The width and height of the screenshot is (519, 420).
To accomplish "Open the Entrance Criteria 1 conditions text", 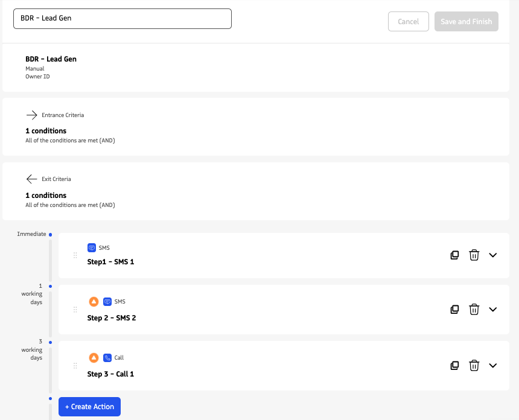I will pos(46,131).
